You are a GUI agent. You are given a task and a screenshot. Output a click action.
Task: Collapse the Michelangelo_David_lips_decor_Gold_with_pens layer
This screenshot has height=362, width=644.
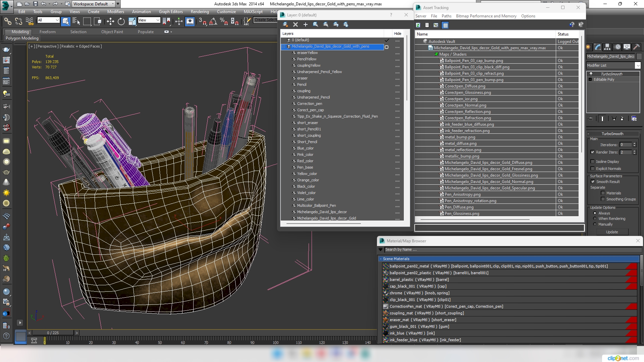click(x=283, y=47)
